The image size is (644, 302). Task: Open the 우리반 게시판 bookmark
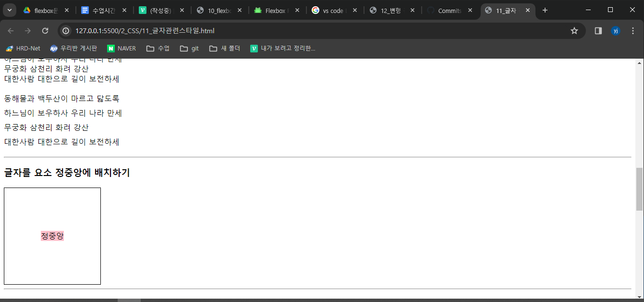click(x=73, y=48)
